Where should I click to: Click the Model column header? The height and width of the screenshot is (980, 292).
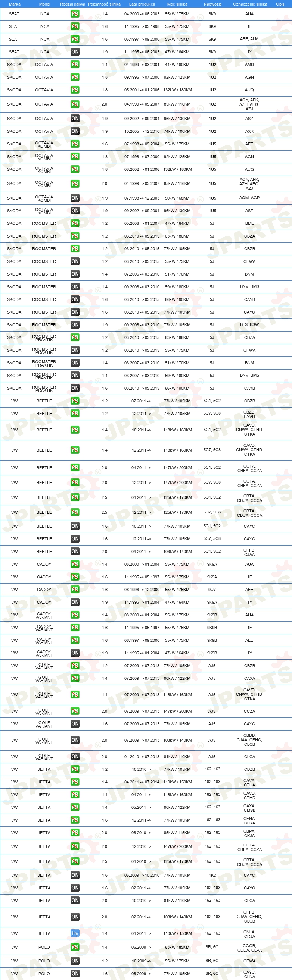click(44, 4)
